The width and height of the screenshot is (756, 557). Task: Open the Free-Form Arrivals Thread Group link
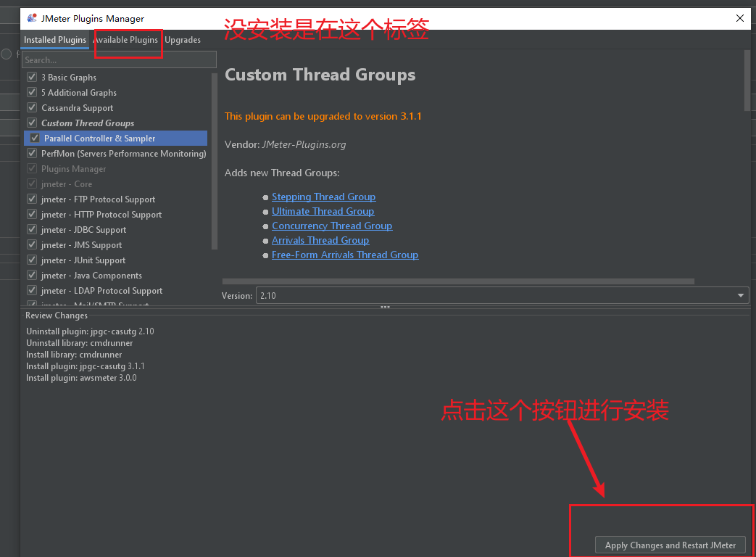click(x=345, y=255)
